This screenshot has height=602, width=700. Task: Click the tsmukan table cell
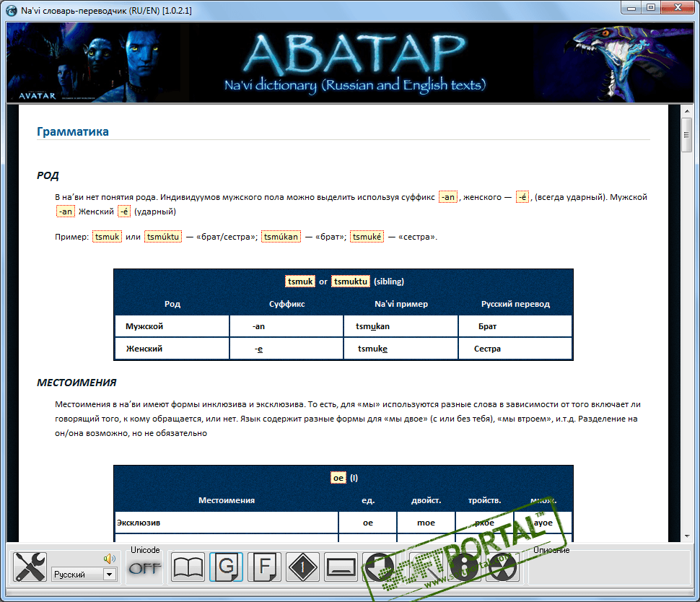[x=401, y=326]
